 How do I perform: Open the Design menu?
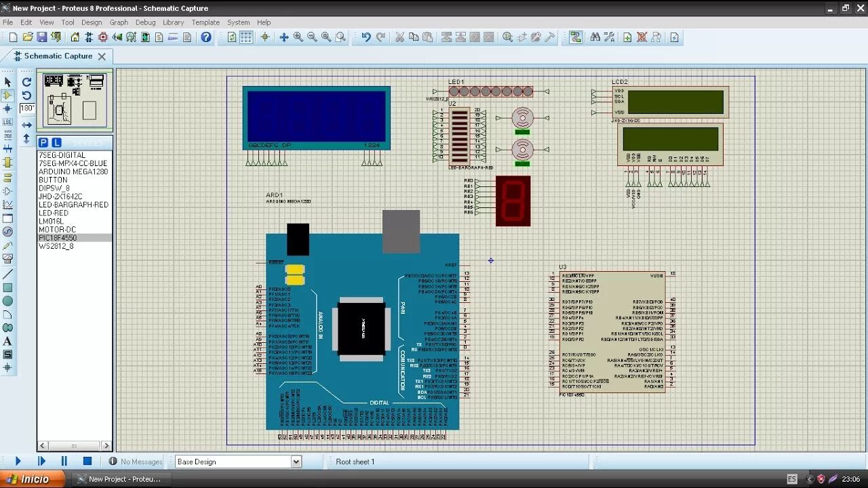pos(92,22)
